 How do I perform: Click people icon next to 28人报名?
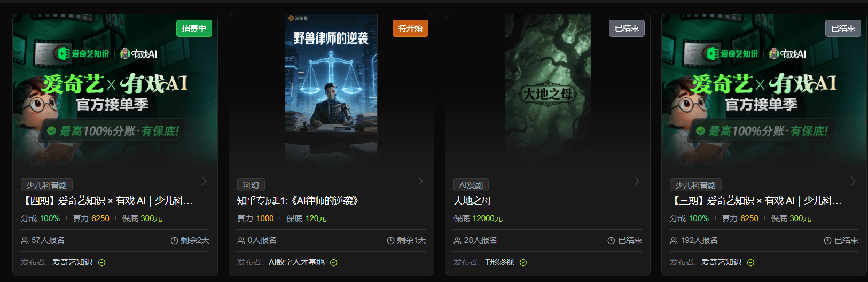457,241
